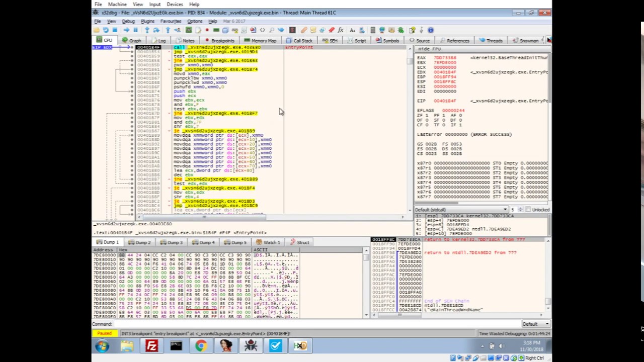Open FileZilla from the taskbar

151,346
